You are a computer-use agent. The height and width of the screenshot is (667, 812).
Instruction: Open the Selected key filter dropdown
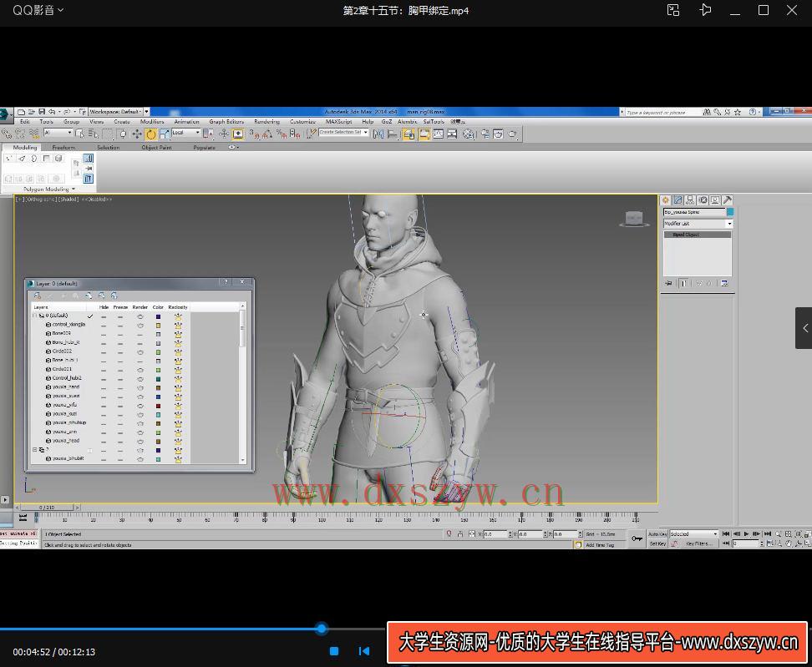click(694, 534)
